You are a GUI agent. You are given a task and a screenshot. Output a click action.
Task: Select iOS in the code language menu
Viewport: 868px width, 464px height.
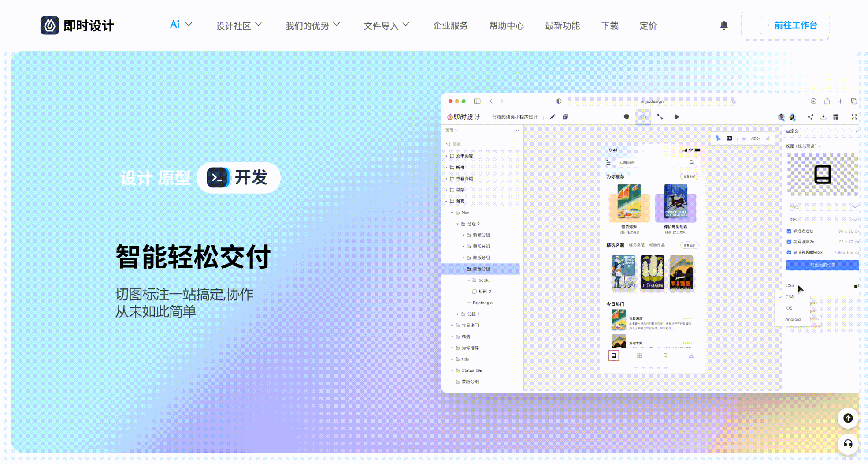click(789, 308)
